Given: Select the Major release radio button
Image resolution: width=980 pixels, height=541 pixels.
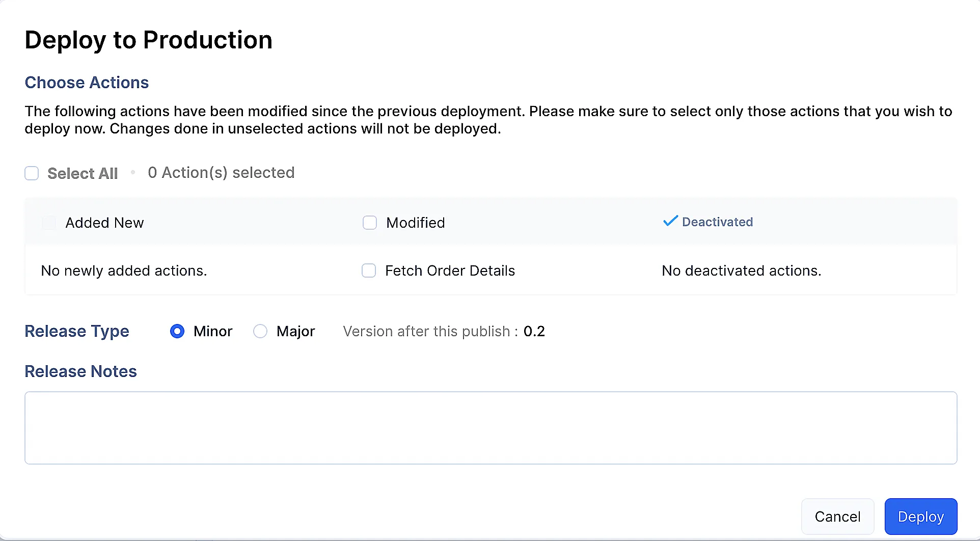Looking at the screenshot, I should (x=260, y=332).
